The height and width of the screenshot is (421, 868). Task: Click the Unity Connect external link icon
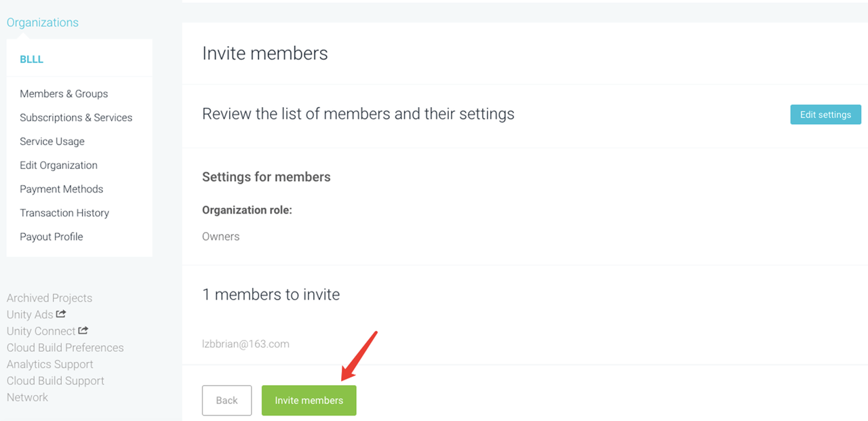pos(83,331)
